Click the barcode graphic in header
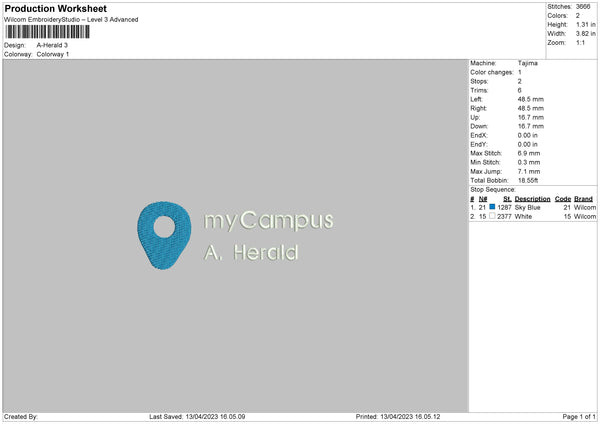This screenshot has height=424, width=600. coord(47,32)
